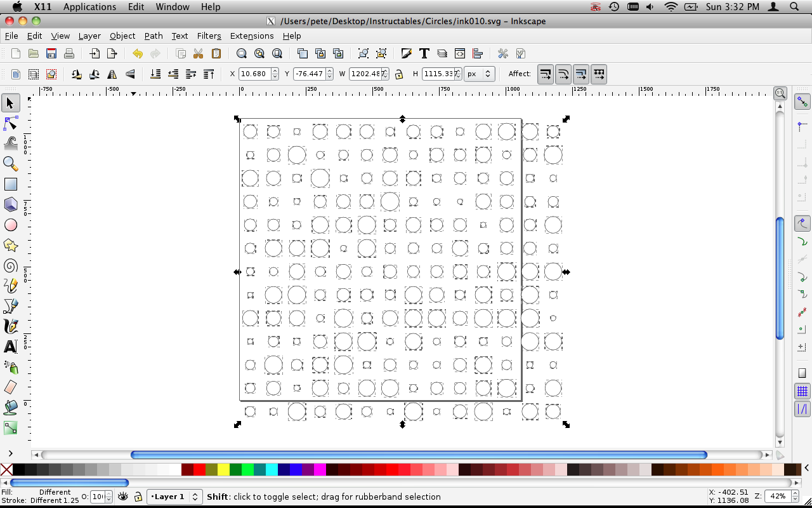Select the Spray bottle tool

[x=10, y=367]
